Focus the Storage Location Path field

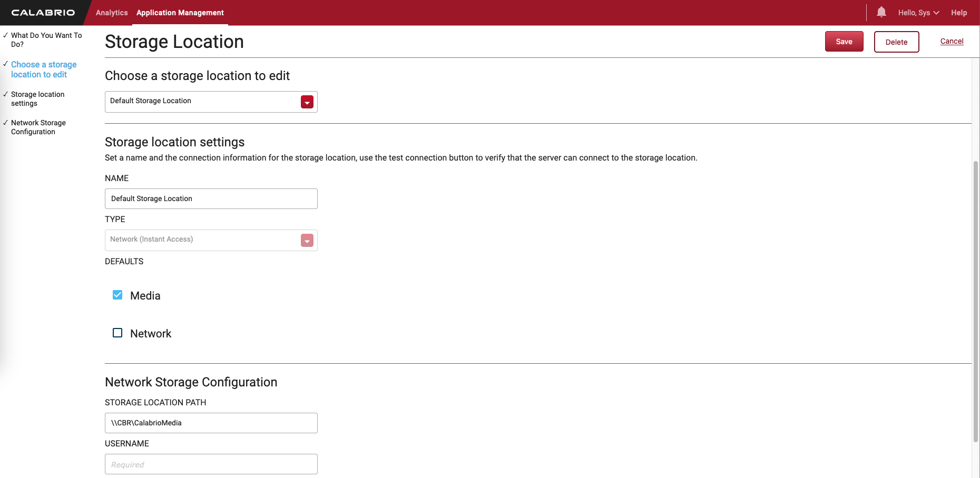pyautogui.click(x=211, y=423)
